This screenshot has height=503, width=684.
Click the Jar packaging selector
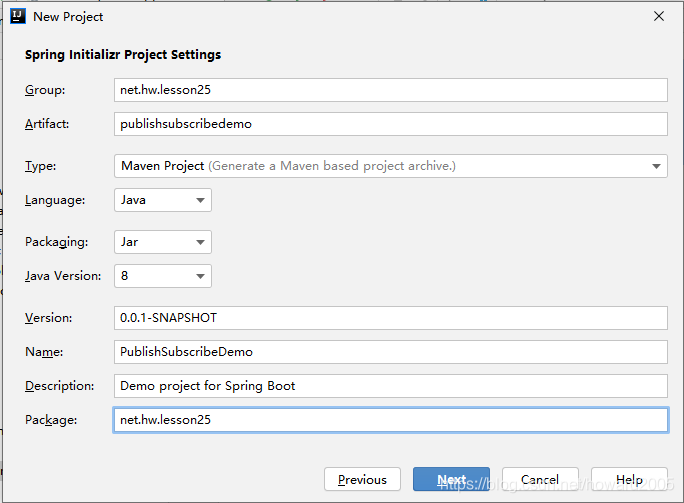coord(163,242)
